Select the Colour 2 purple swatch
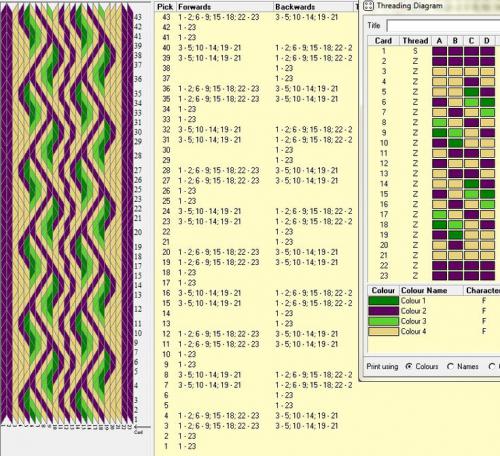The width and height of the screenshot is (500, 456). [383, 311]
